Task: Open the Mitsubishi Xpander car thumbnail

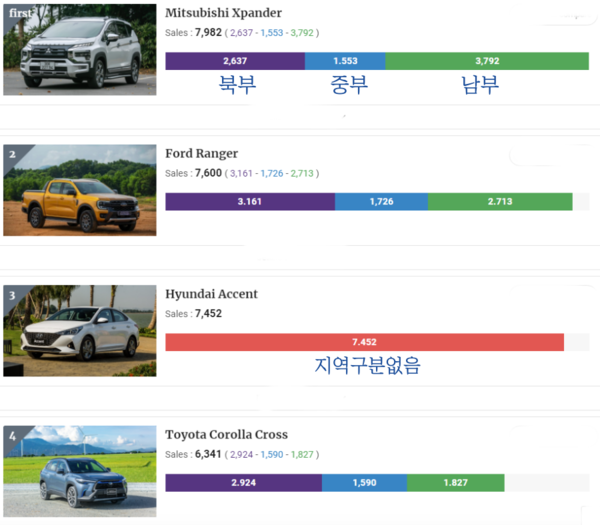Action: [80, 49]
